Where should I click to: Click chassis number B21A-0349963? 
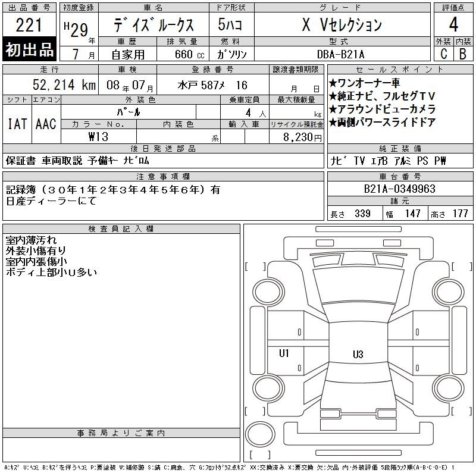[399, 189]
